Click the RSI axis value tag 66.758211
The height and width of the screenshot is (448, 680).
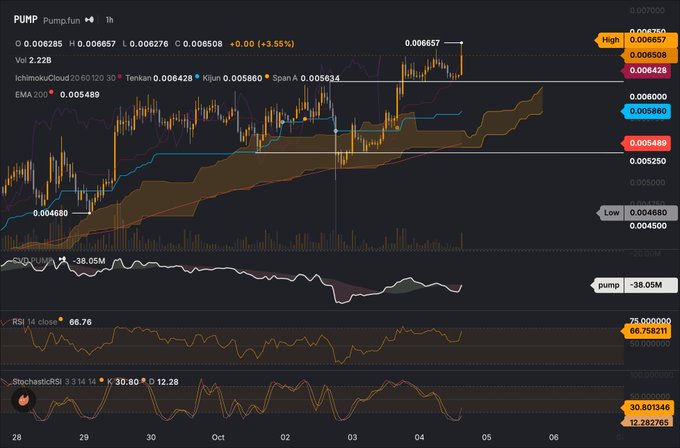point(647,331)
